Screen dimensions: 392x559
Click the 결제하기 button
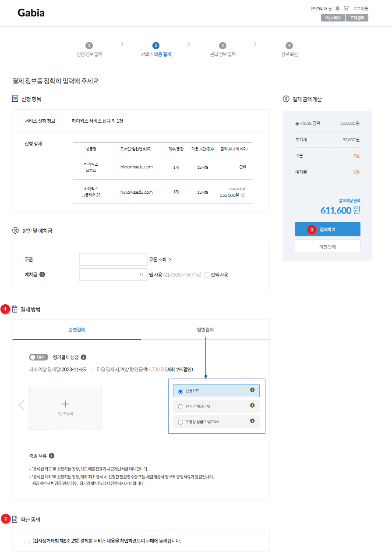pyautogui.click(x=328, y=229)
